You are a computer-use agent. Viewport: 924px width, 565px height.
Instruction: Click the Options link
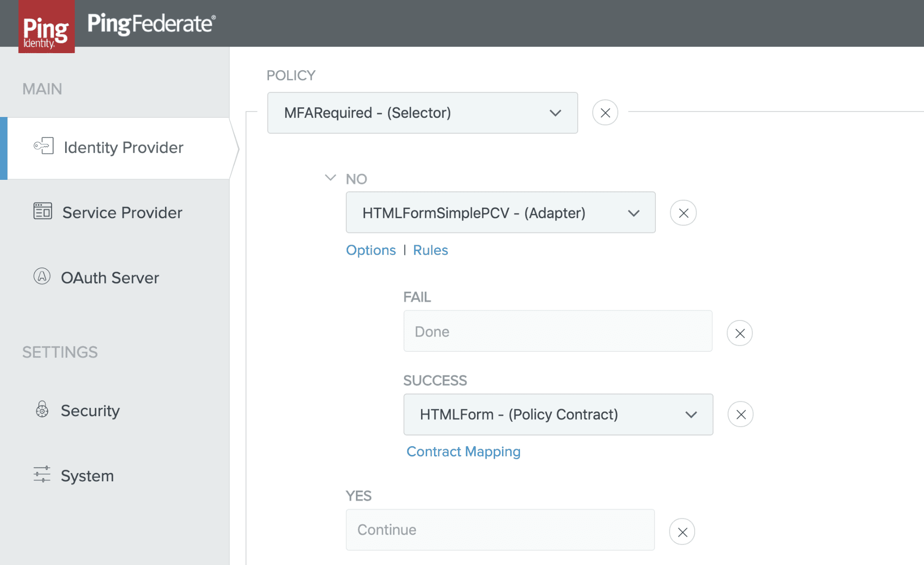(371, 250)
